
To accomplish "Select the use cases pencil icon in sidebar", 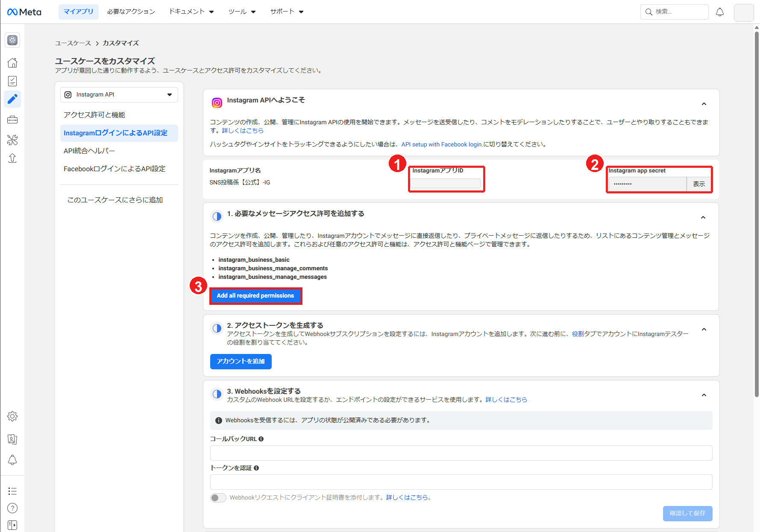I will [12, 99].
